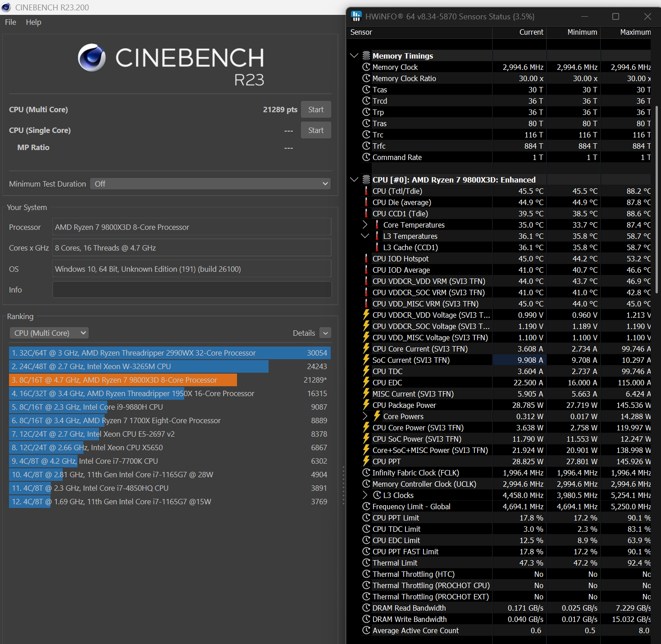Click lightning icon for CPU PPT
The width and height of the screenshot is (661, 644).
point(366,461)
